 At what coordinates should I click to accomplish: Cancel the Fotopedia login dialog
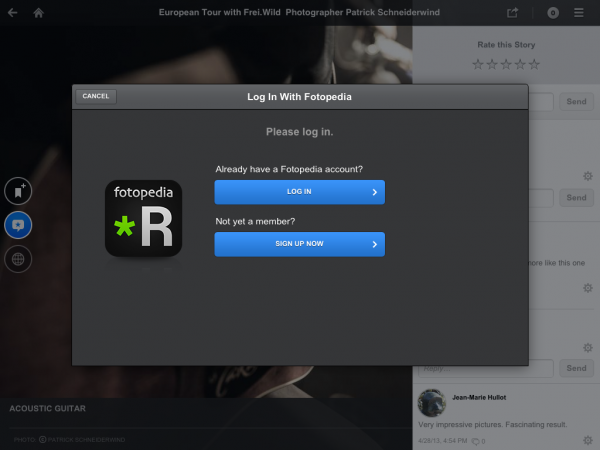point(96,96)
